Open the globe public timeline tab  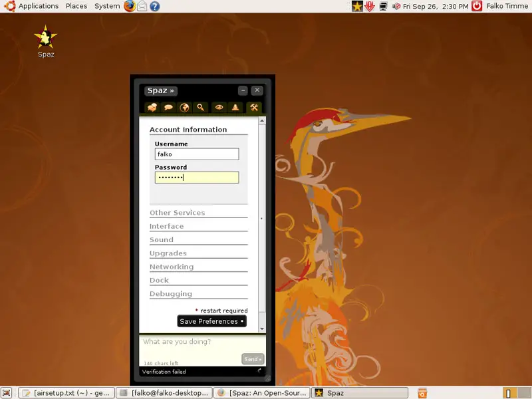click(x=184, y=108)
